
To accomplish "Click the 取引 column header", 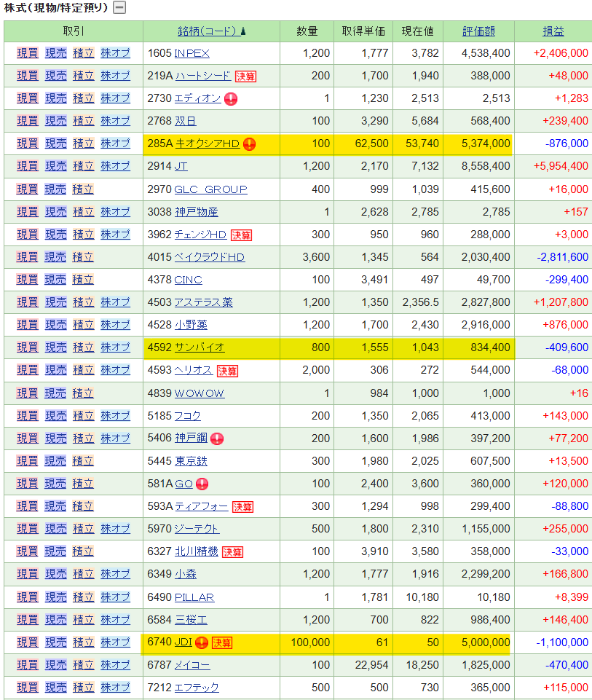I will click(74, 31).
